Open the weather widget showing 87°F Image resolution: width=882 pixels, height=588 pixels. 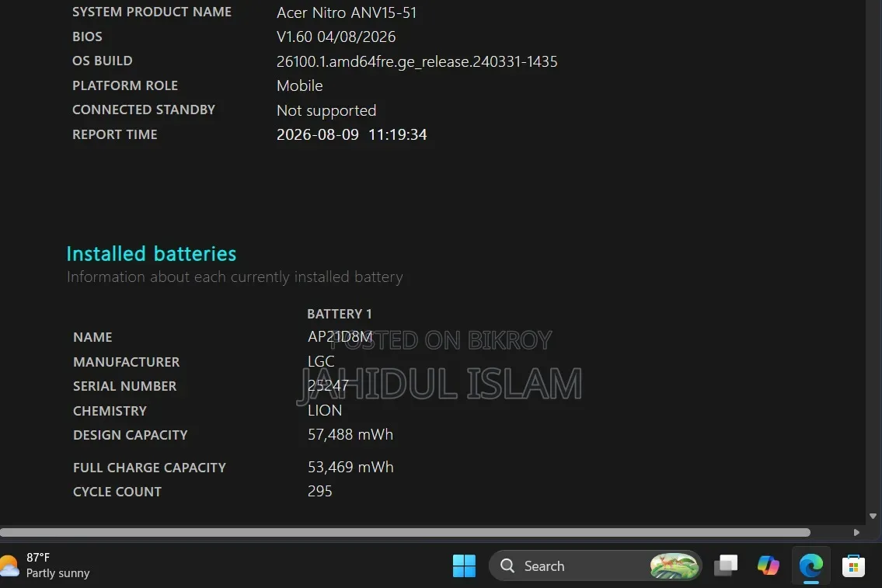(46, 565)
